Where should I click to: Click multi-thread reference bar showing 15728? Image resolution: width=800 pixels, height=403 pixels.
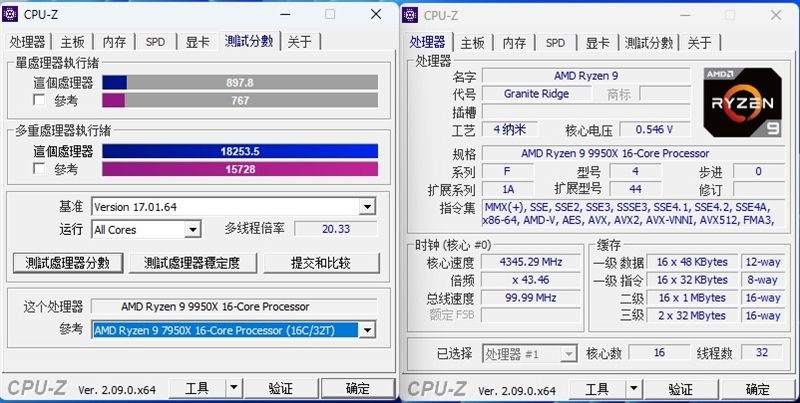240,169
